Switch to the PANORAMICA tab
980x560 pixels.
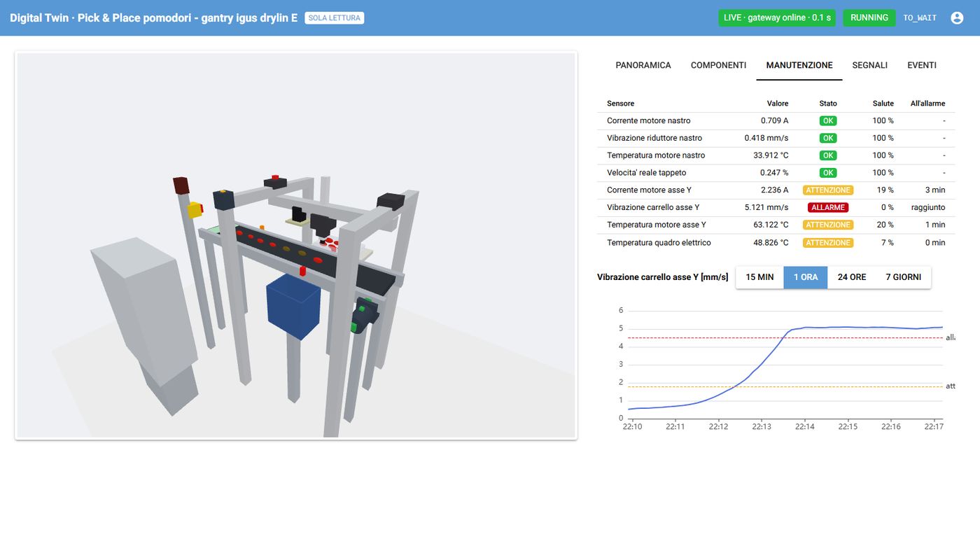pyautogui.click(x=643, y=65)
